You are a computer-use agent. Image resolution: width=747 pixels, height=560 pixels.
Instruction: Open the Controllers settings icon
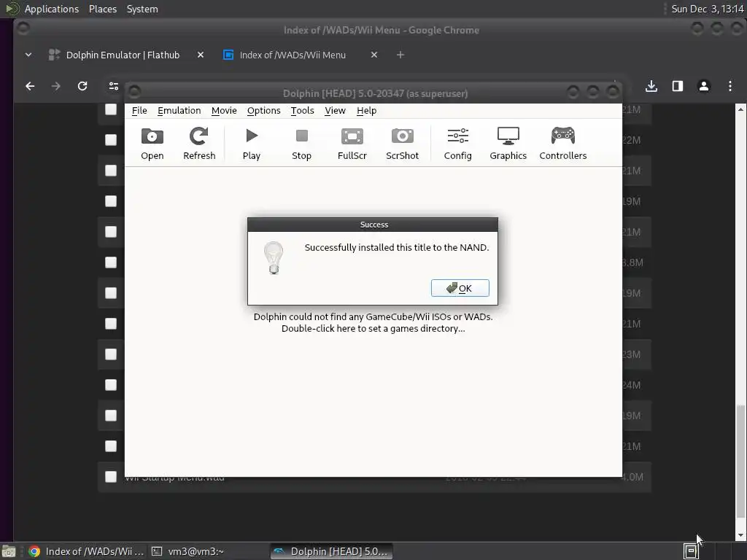562,144
